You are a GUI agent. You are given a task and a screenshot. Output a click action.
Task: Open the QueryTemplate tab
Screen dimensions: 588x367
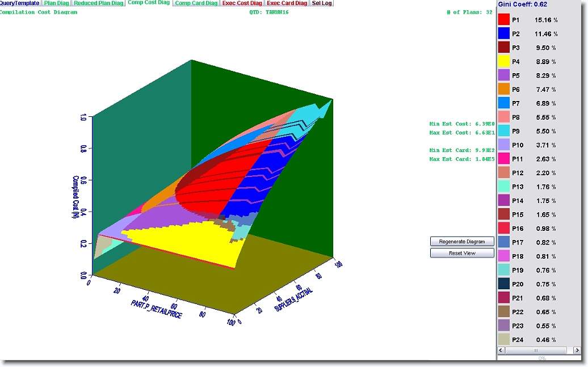[20, 3]
